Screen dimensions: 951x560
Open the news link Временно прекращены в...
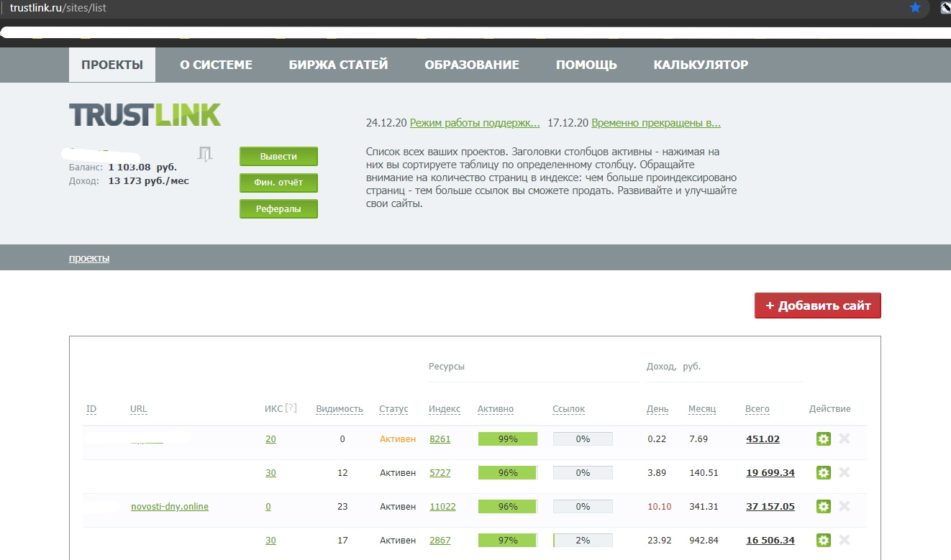656,123
